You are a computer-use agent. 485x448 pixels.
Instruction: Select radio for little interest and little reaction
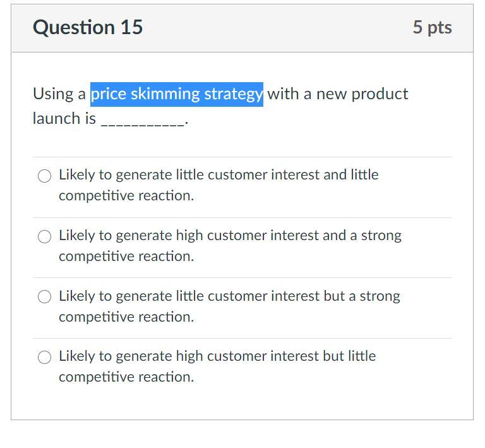tap(44, 176)
